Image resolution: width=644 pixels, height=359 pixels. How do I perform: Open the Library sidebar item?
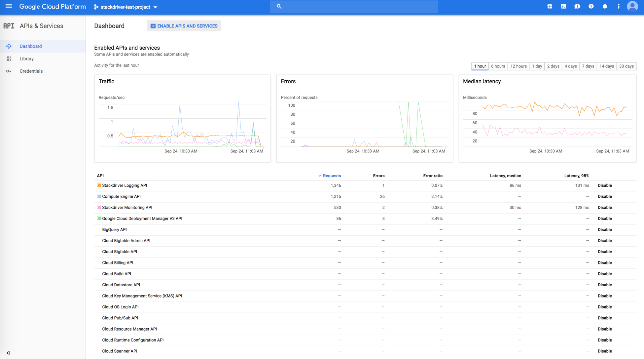(43, 59)
